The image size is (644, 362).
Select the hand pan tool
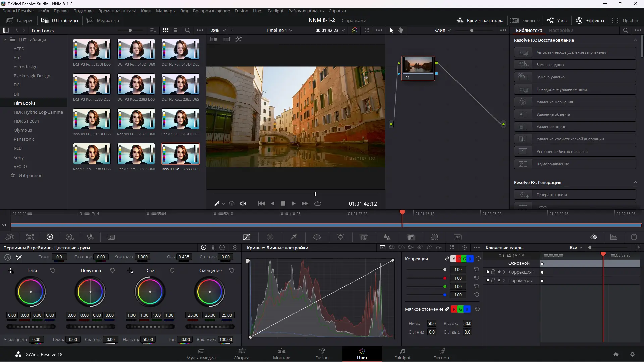tap(401, 30)
